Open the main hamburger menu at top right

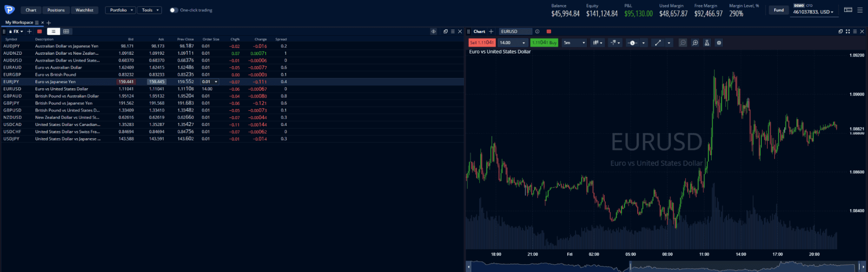pyautogui.click(x=860, y=10)
